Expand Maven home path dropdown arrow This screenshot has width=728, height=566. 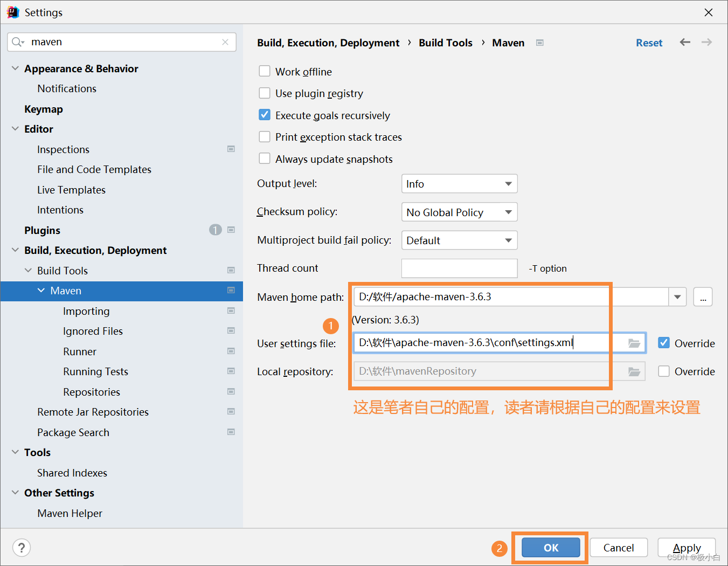click(x=677, y=297)
